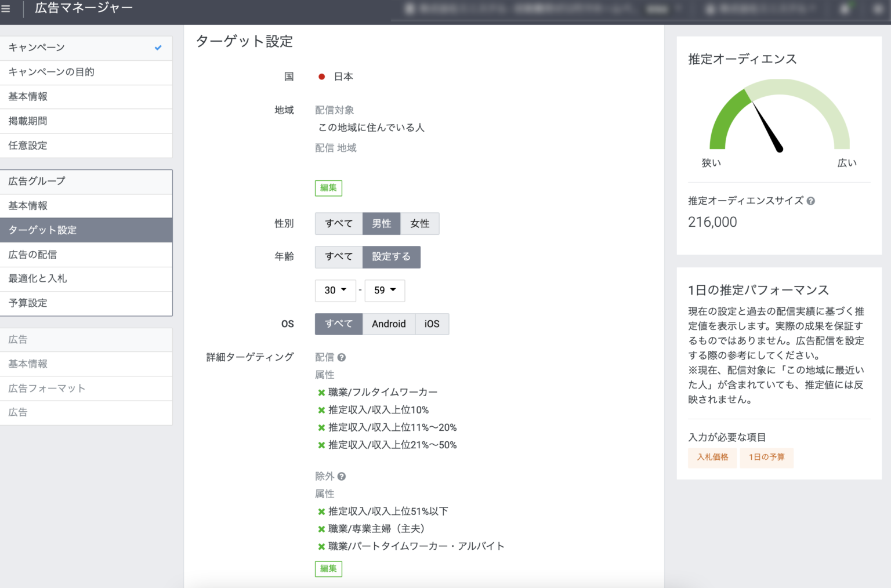The height and width of the screenshot is (588, 891).
Task: Select 女性 gender option
Action: tap(419, 224)
